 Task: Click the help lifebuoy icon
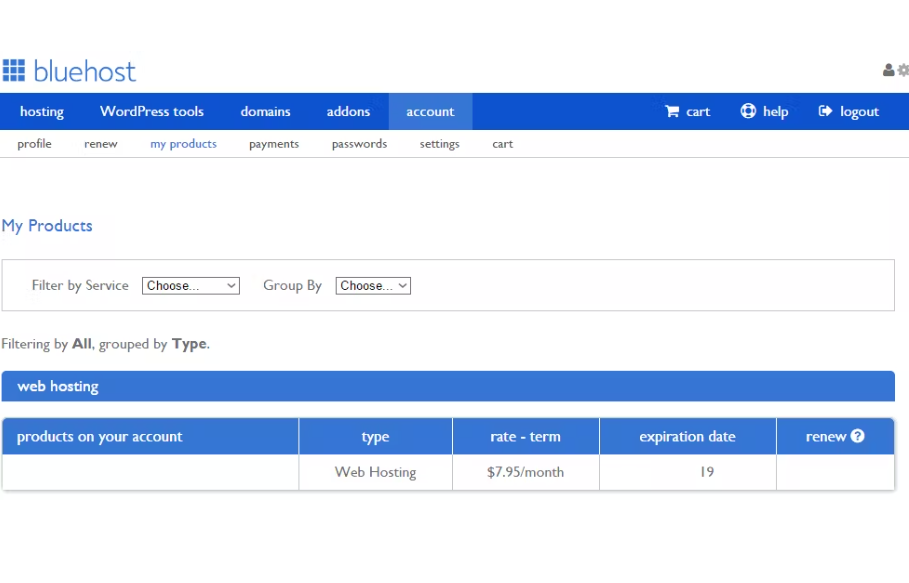tap(748, 111)
